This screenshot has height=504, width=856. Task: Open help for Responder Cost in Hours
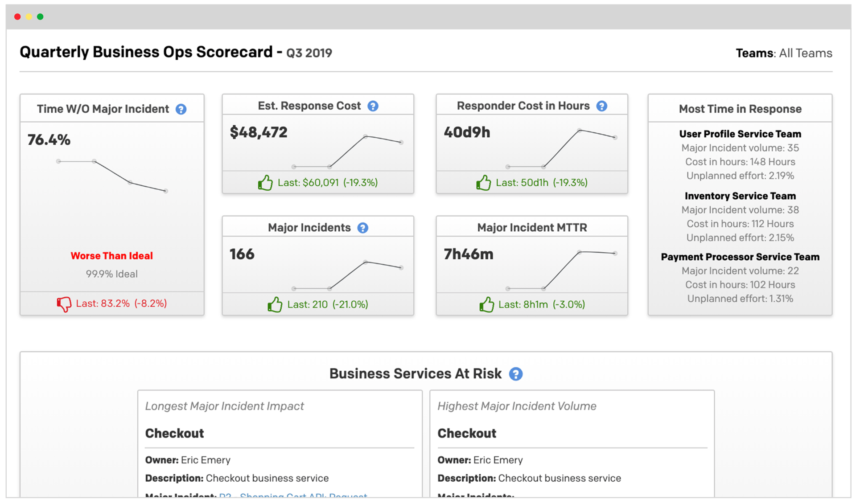[602, 106]
